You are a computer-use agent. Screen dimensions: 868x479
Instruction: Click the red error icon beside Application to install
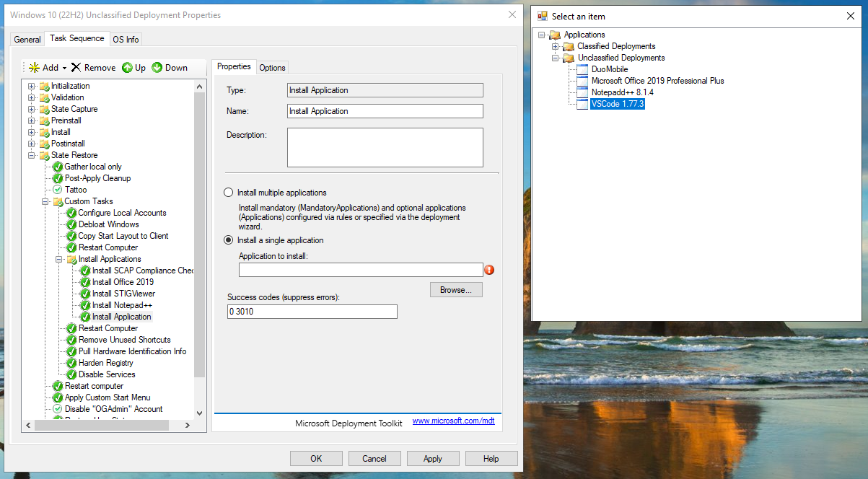point(490,269)
